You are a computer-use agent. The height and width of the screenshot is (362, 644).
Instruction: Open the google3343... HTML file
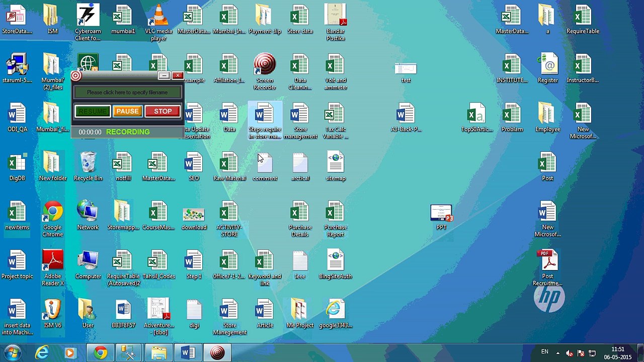336,314
